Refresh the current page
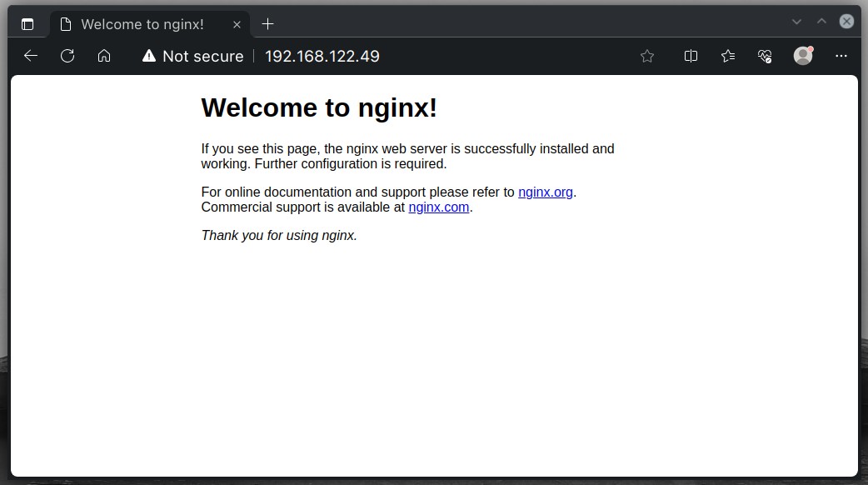 click(x=67, y=55)
